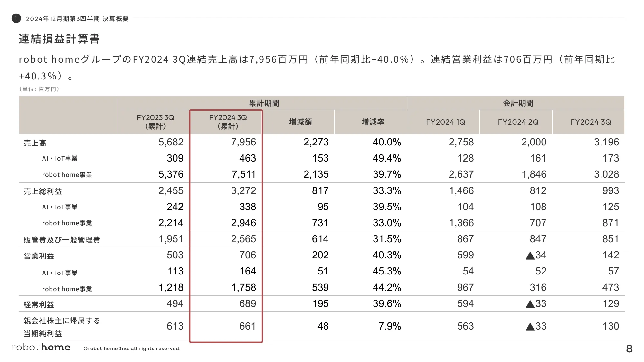The height and width of the screenshot is (362, 644).
Task: Click the triangle in FY2024 2Q 当期純利益 cell
Action: (530, 327)
